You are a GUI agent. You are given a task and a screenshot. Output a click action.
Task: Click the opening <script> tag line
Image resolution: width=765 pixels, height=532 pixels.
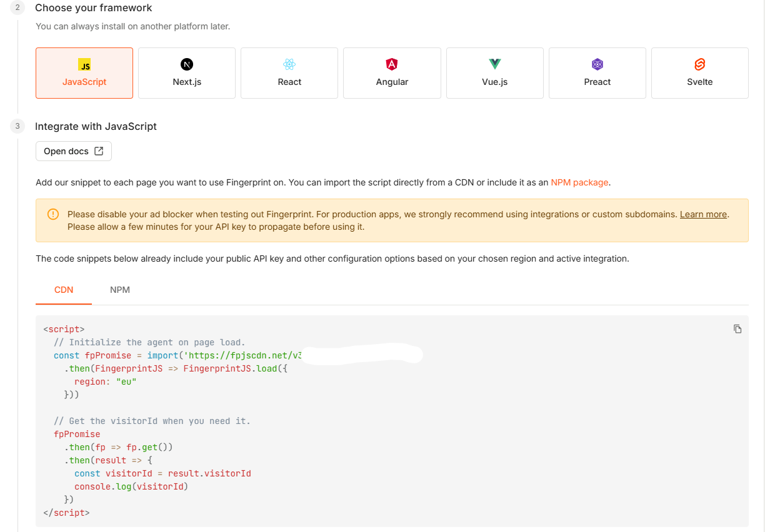(x=64, y=329)
